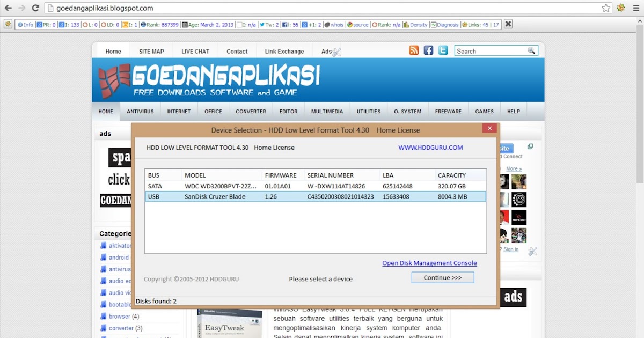Click the wrench icon near Sign in
Image resolution: width=644 pixels, height=338 pixels.
tap(532, 251)
